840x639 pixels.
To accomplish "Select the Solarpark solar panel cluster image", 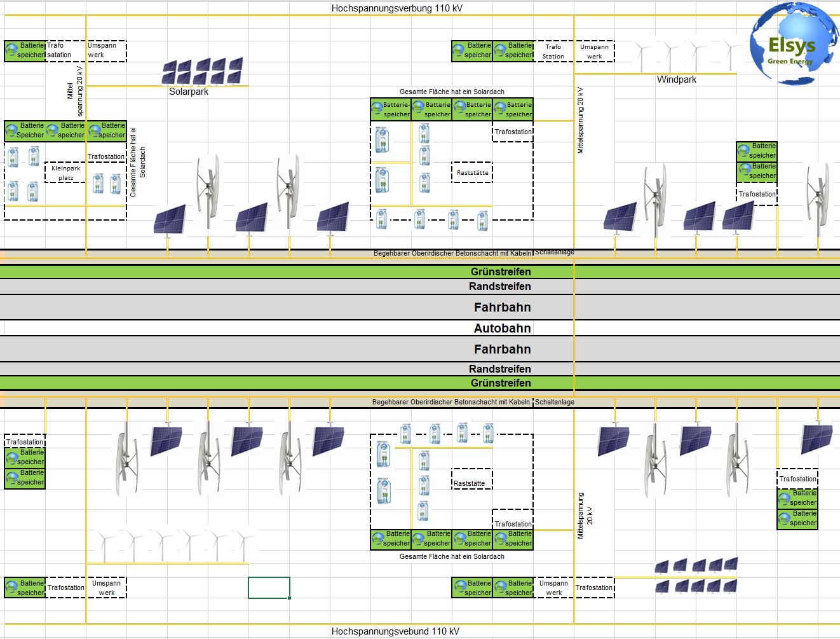I will coord(202,71).
